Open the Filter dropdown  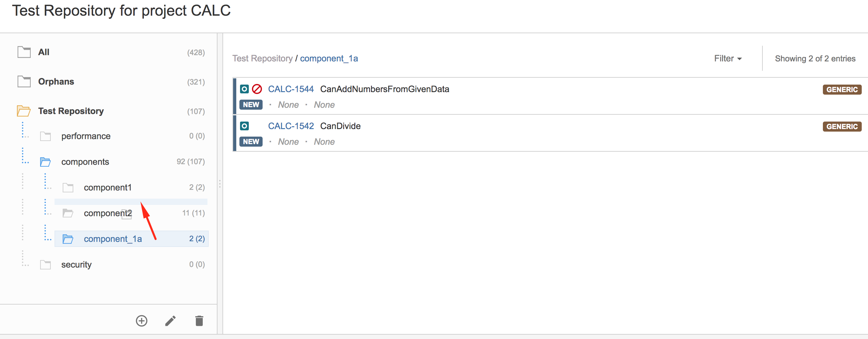pos(728,59)
